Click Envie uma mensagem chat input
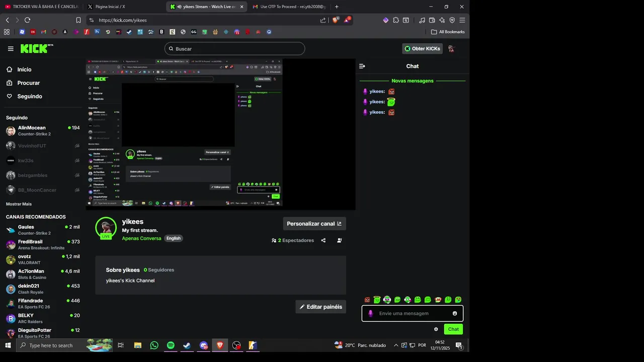644x362 pixels. click(x=413, y=313)
